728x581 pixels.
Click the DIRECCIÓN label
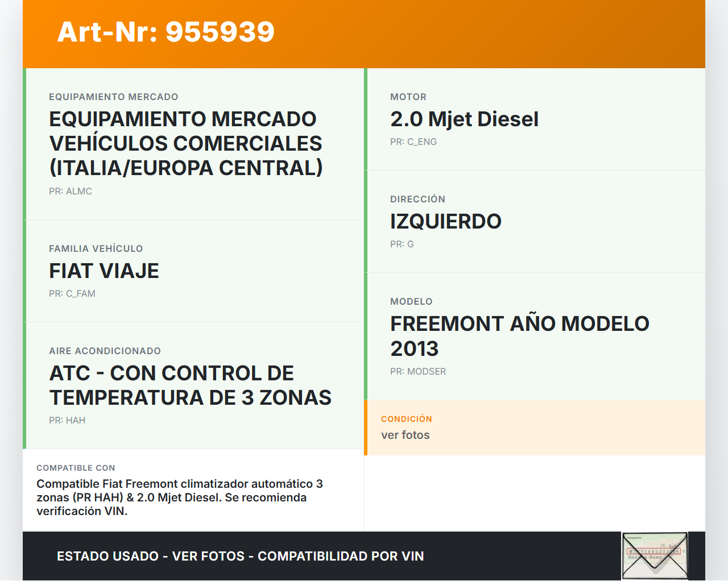(418, 199)
